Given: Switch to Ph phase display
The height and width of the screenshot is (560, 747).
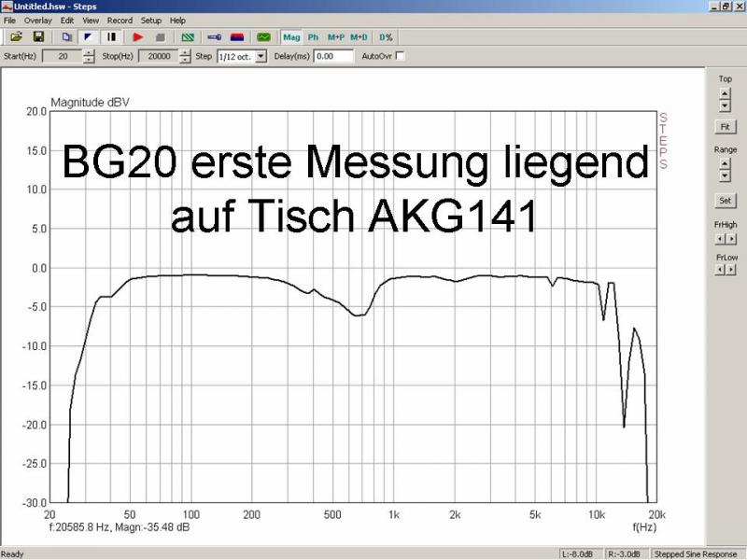Looking at the screenshot, I should point(313,37).
